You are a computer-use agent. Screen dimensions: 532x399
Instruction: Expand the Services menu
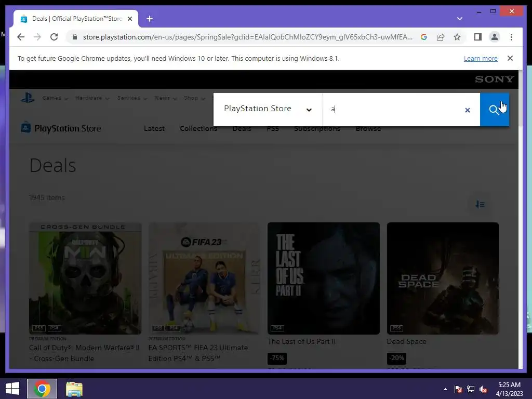(132, 98)
